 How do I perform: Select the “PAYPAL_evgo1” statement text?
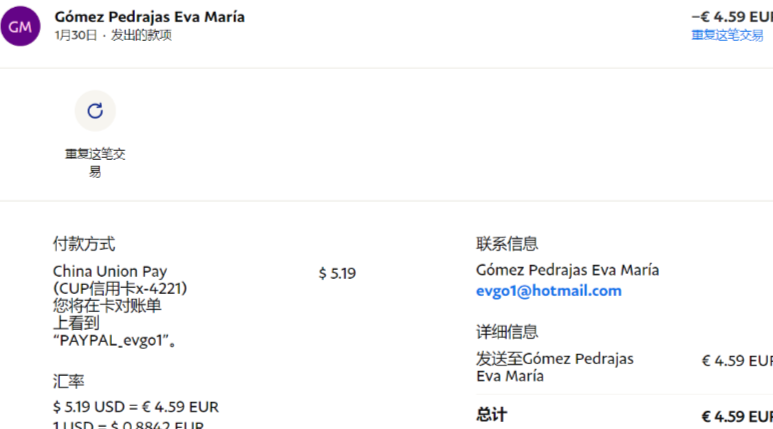coord(114,340)
